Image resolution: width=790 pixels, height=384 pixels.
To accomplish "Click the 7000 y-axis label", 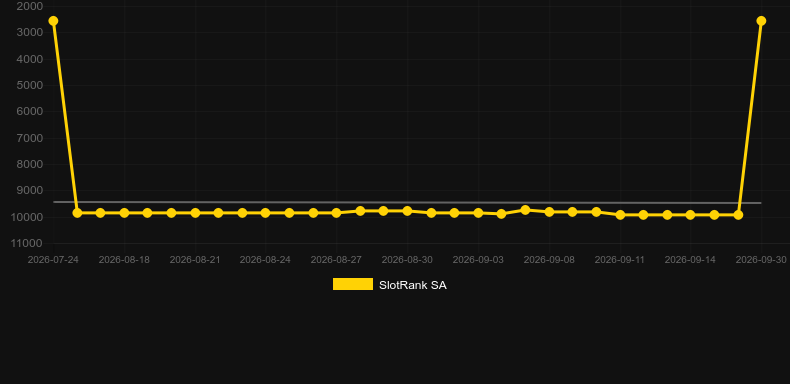I will 30,138.
